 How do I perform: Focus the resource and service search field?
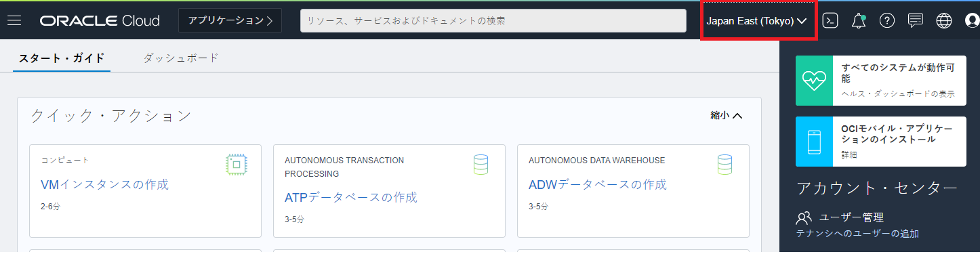coord(493,20)
